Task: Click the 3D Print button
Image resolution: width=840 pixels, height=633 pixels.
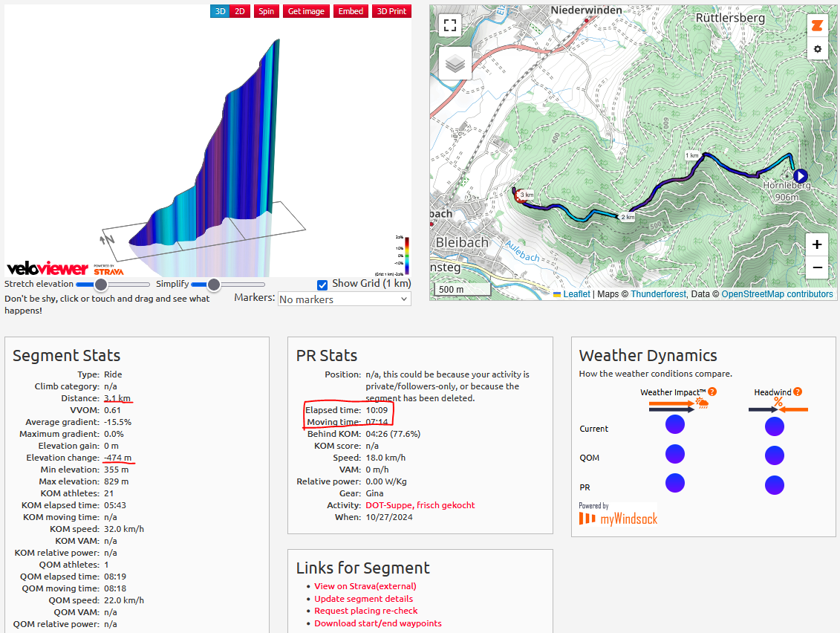Action: [x=391, y=11]
